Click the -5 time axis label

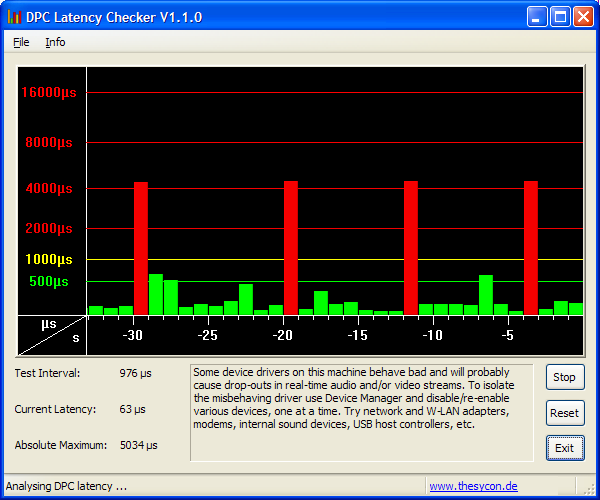click(507, 336)
